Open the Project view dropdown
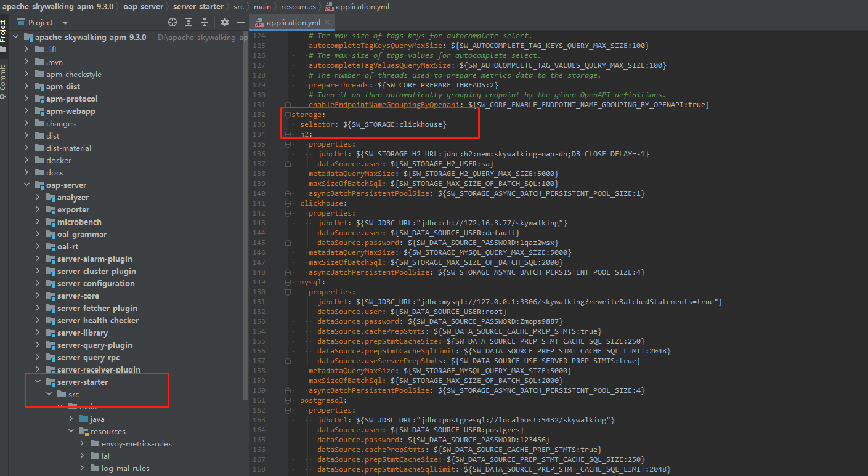The height and width of the screenshot is (476, 868). (x=65, y=23)
